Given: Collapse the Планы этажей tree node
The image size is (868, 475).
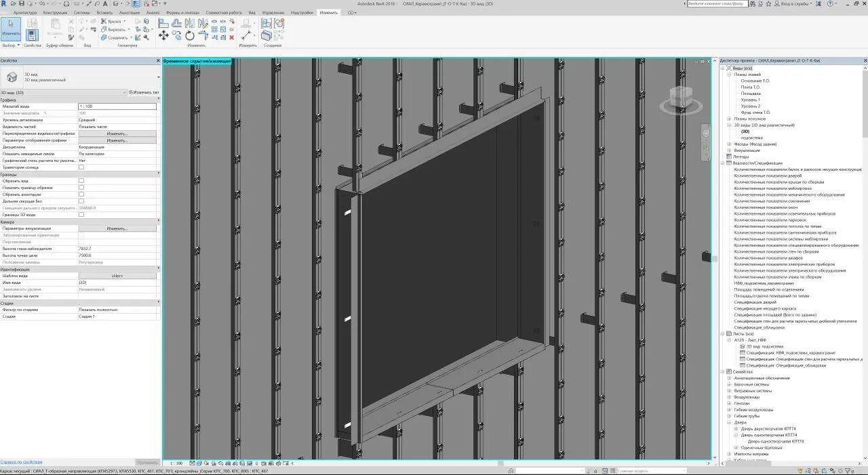Looking at the screenshot, I should (730, 75).
